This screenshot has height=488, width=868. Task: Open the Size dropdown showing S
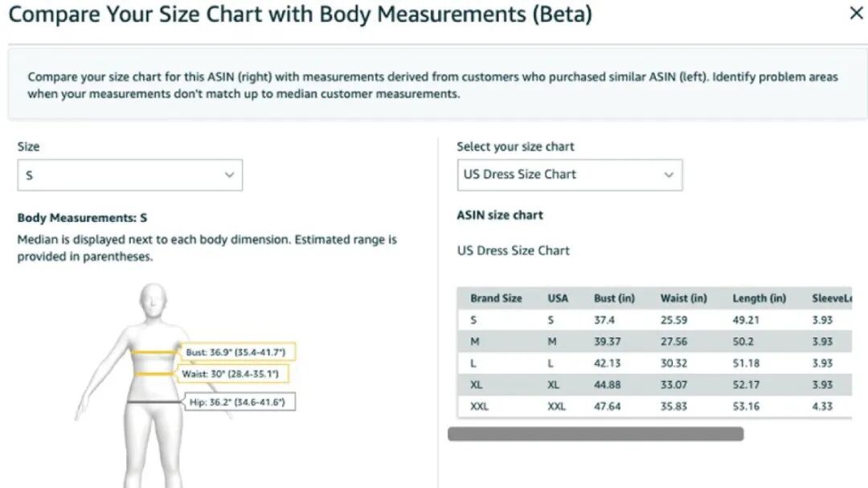[129, 174]
